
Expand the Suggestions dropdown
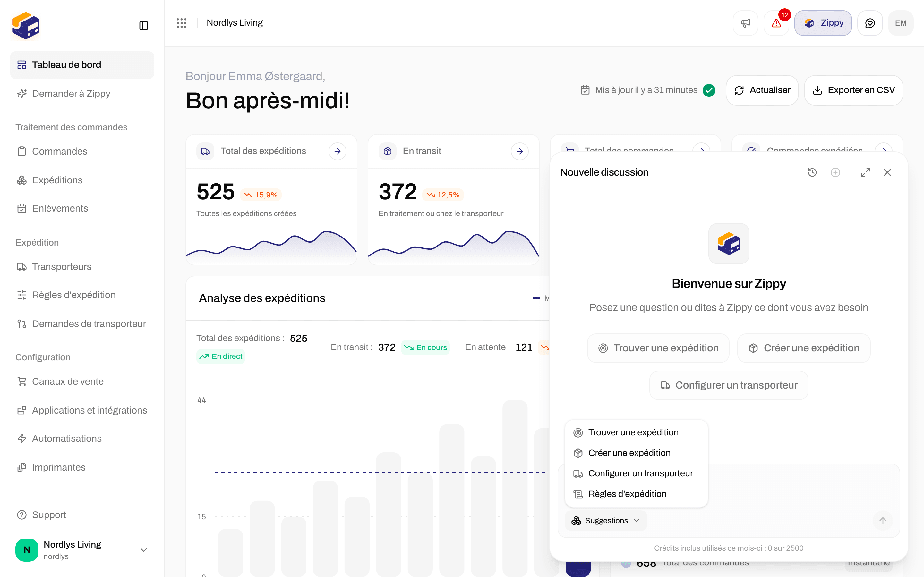click(x=605, y=521)
